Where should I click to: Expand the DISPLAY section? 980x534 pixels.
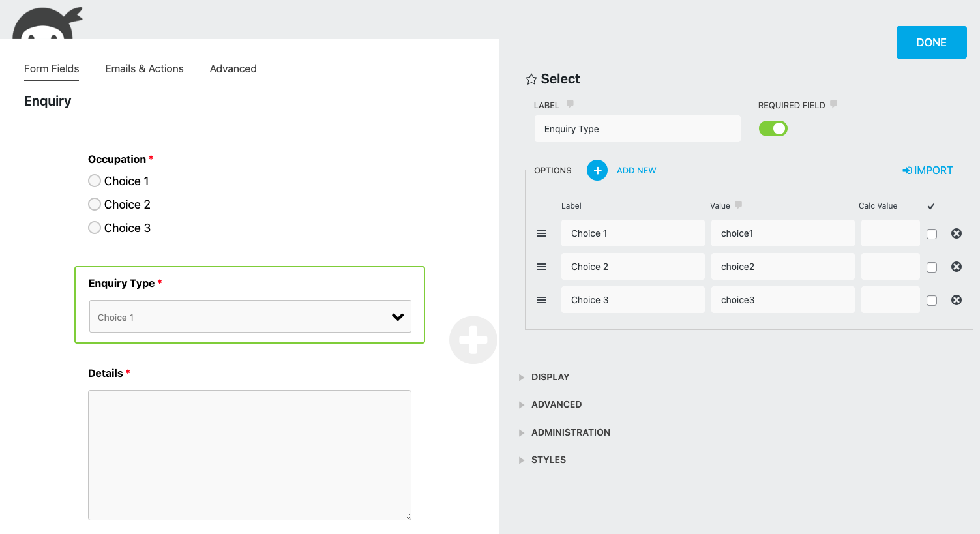(550, 377)
